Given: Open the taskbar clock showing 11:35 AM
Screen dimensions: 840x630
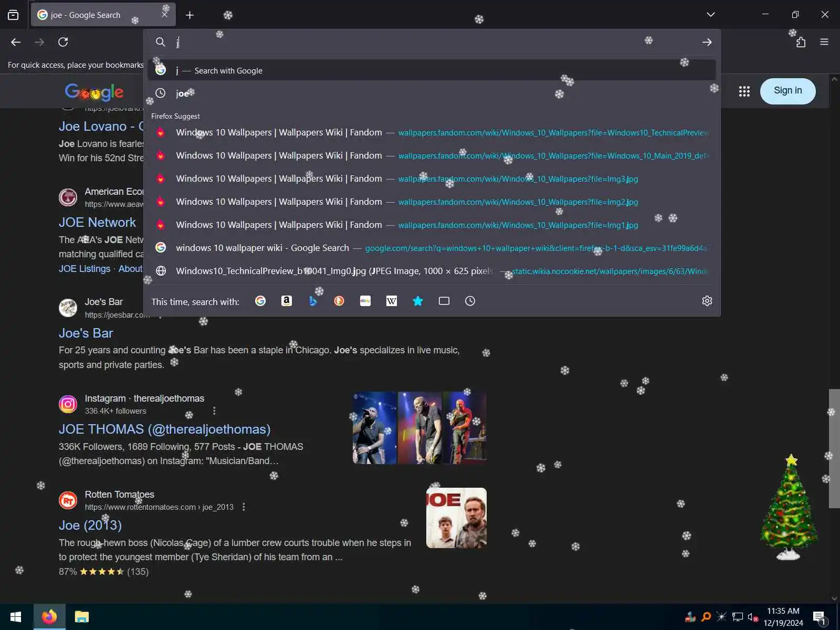Looking at the screenshot, I should [783, 617].
